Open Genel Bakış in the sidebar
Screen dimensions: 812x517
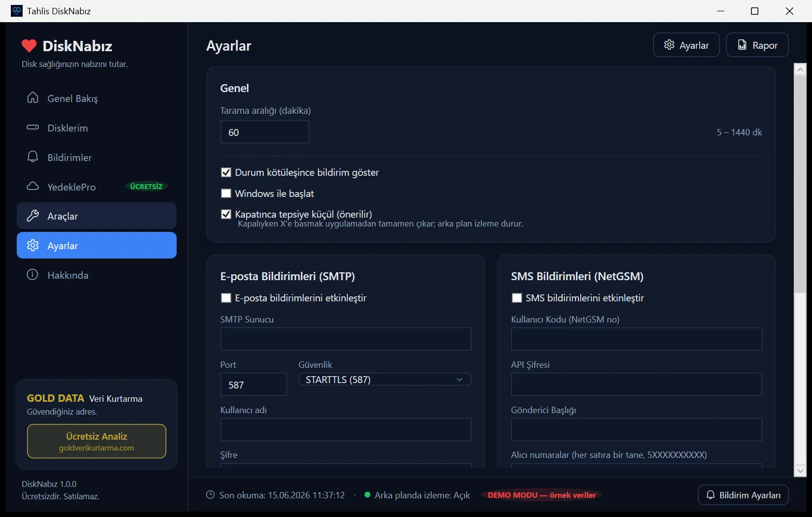[96, 98]
